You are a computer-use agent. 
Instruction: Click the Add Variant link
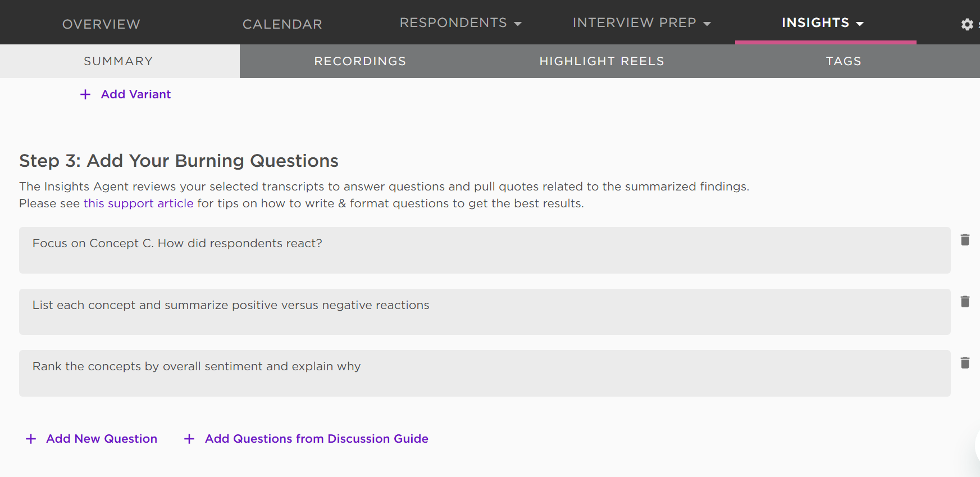(x=136, y=94)
